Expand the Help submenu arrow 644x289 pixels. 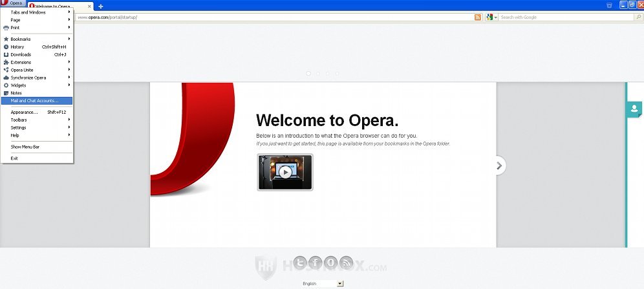[69, 135]
